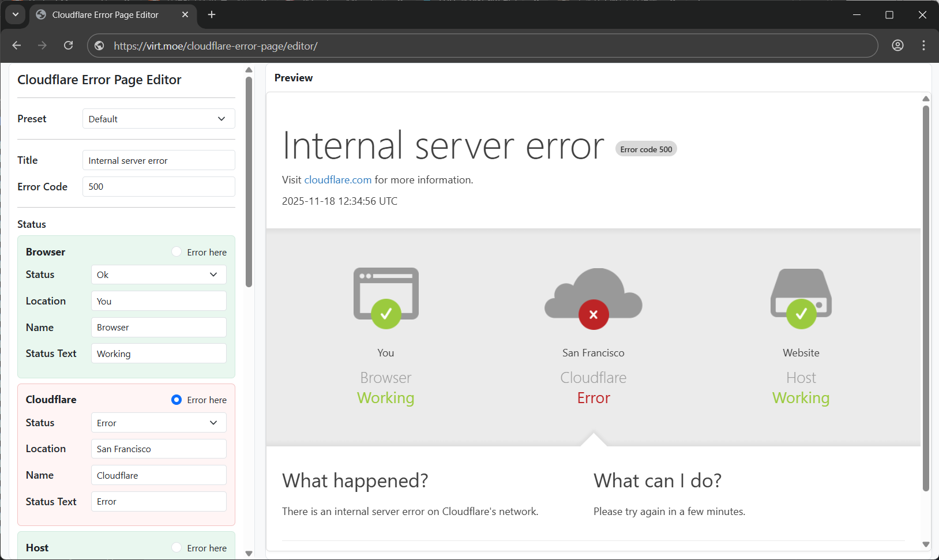
Task: Open a new browser tab
Action: point(212,15)
